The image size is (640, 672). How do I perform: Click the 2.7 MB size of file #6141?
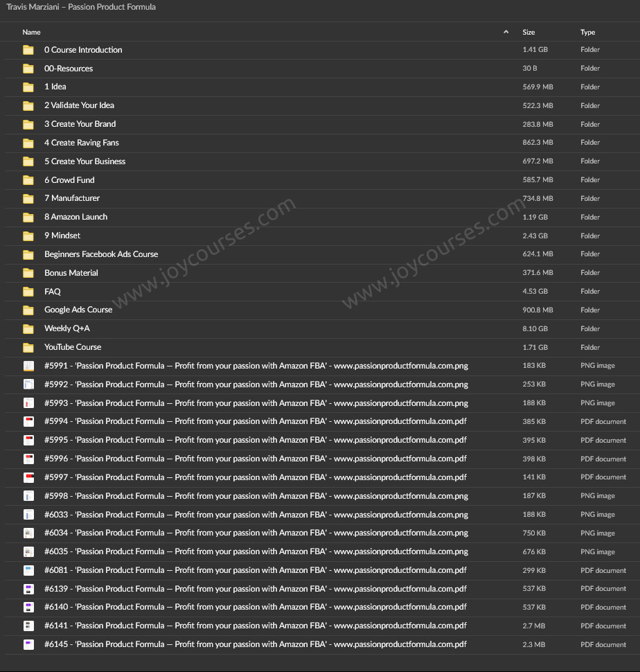tap(534, 626)
